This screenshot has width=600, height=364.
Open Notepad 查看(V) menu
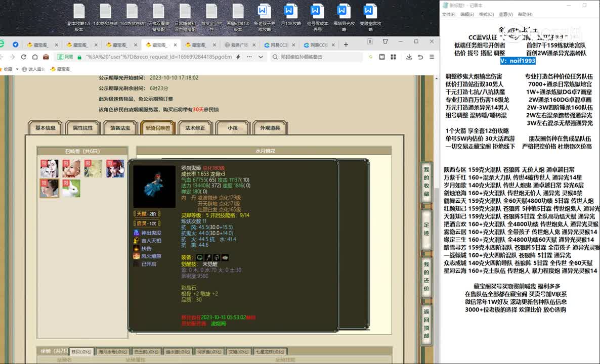[x=505, y=14]
